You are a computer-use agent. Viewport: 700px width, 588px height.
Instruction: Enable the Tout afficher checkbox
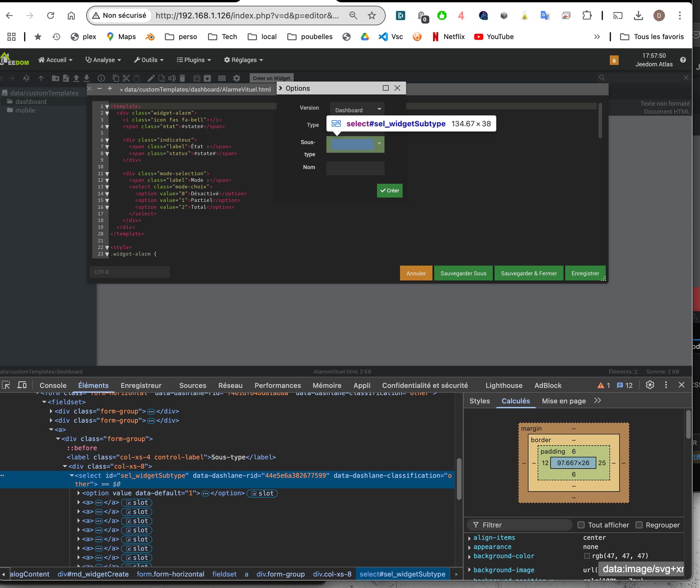[581, 525]
